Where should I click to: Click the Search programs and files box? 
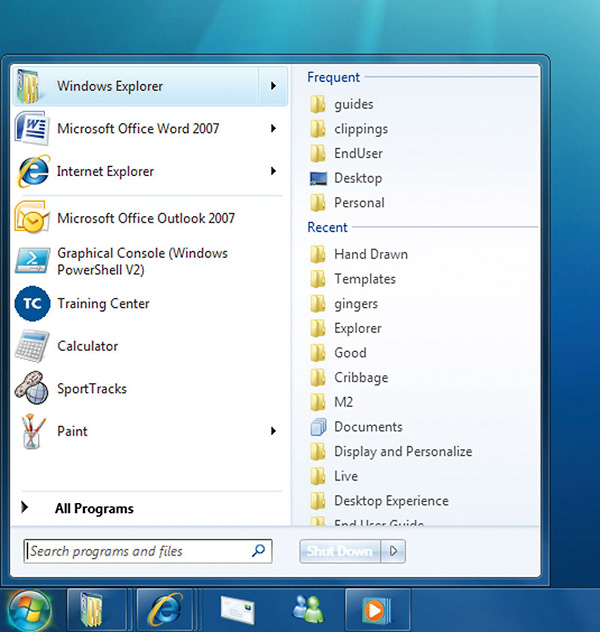tap(138, 551)
